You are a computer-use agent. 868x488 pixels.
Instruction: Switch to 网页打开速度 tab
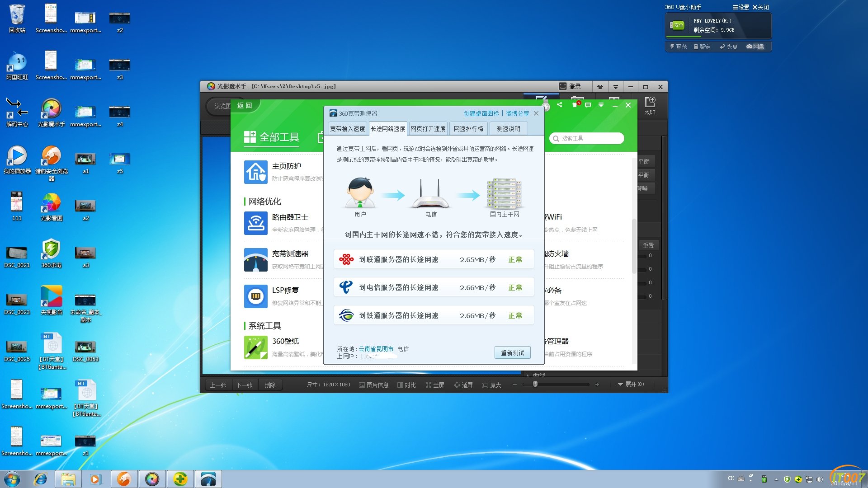tap(428, 129)
